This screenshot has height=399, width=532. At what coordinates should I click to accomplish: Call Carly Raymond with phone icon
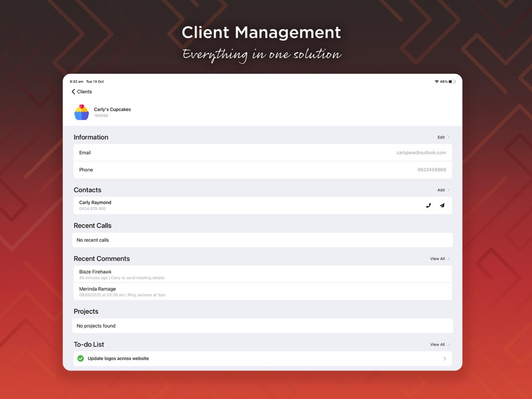[428, 206]
